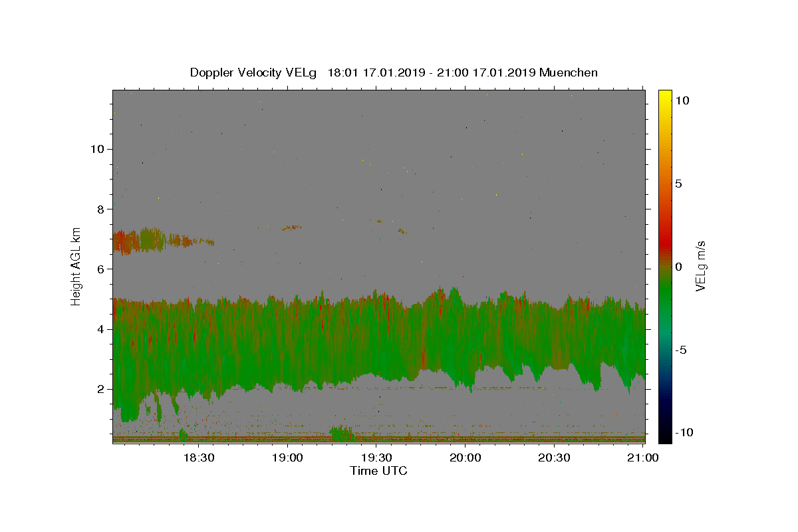Click the 19:30 time tick label
The image size is (798, 532).
tap(376, 458)
